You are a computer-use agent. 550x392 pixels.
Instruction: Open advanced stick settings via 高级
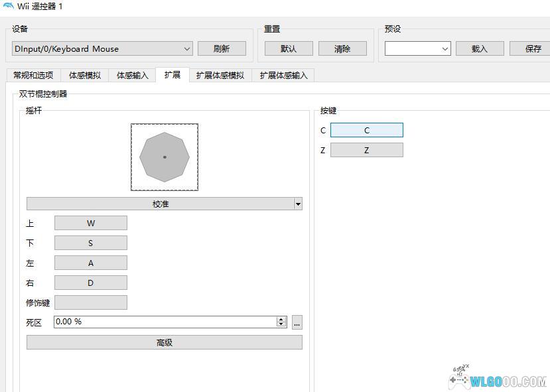(x=164, y=342)
